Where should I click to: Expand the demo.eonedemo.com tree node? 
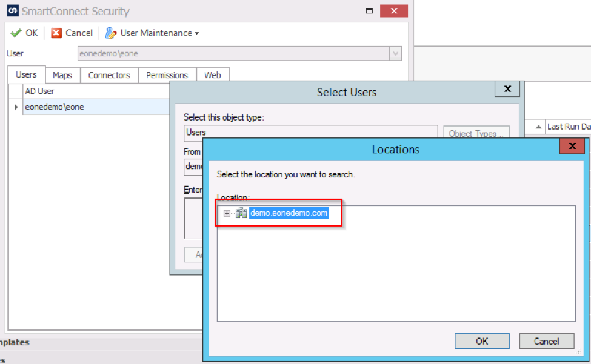tap(227, 213)
